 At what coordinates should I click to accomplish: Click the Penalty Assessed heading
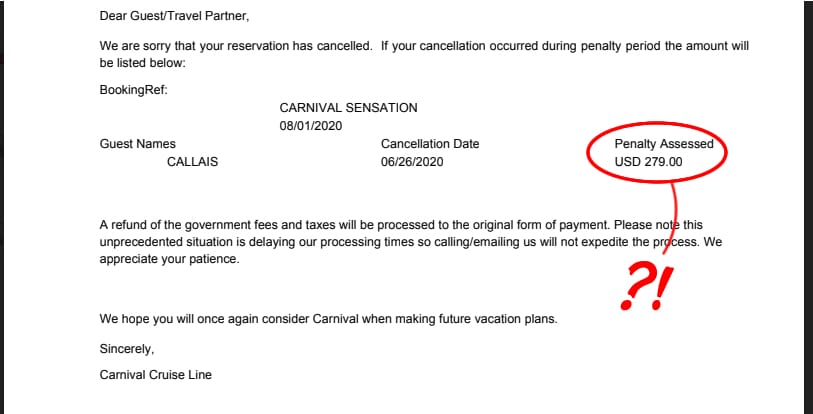[664, 144]
